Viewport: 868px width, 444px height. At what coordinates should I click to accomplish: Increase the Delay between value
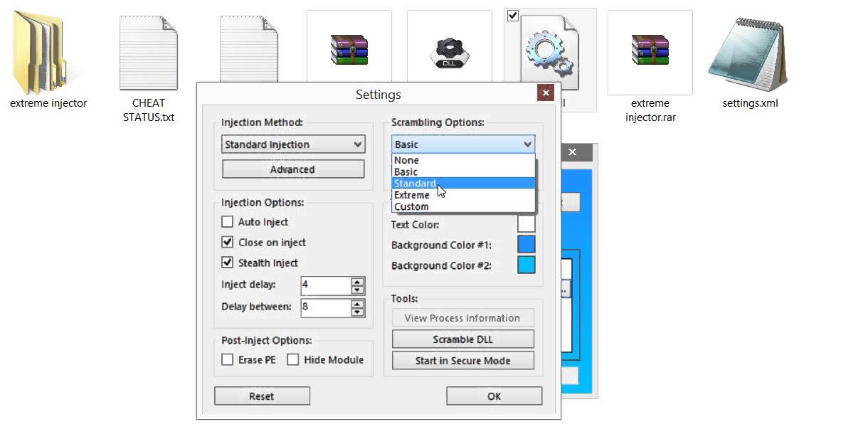(x=357, y=304)
